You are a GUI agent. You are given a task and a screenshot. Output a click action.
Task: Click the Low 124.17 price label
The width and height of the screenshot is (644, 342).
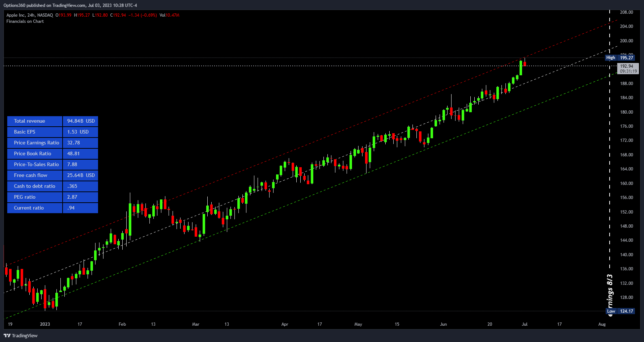620,311
